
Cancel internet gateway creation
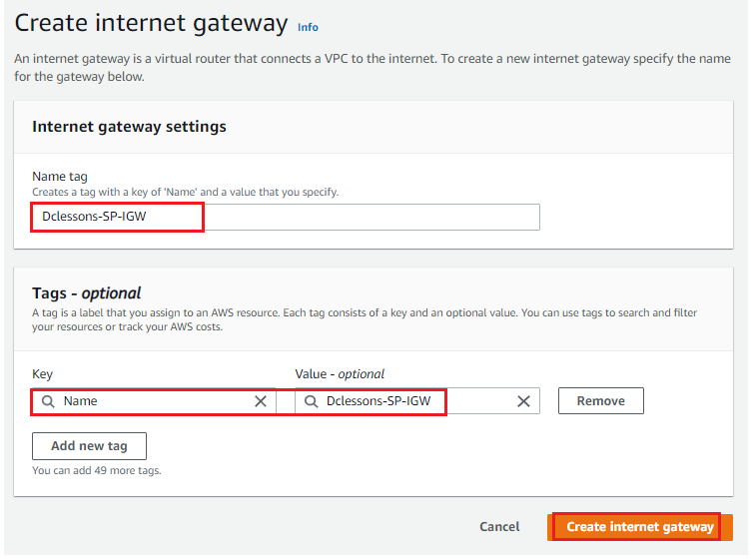(499, 527)
